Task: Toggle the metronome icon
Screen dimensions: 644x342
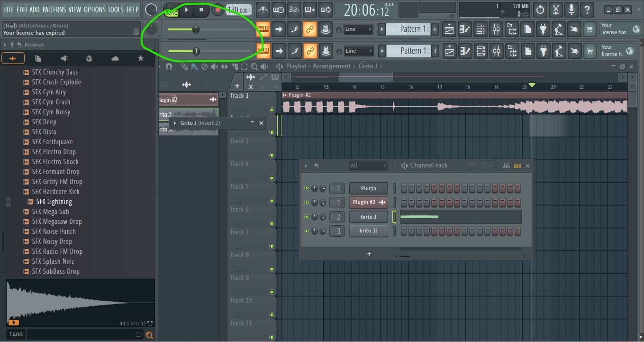Action: coord(263,9)
